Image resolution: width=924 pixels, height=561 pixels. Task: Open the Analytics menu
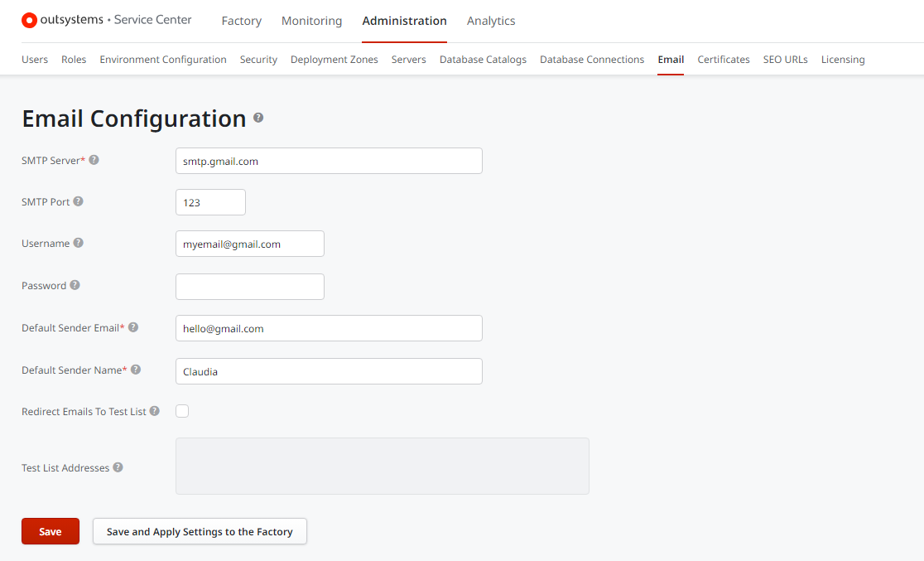click(x=491, y=21)
